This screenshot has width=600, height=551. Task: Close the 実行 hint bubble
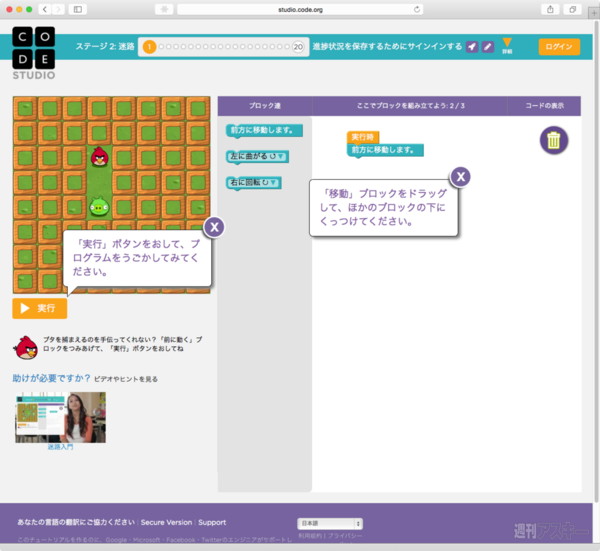(214, 227)
